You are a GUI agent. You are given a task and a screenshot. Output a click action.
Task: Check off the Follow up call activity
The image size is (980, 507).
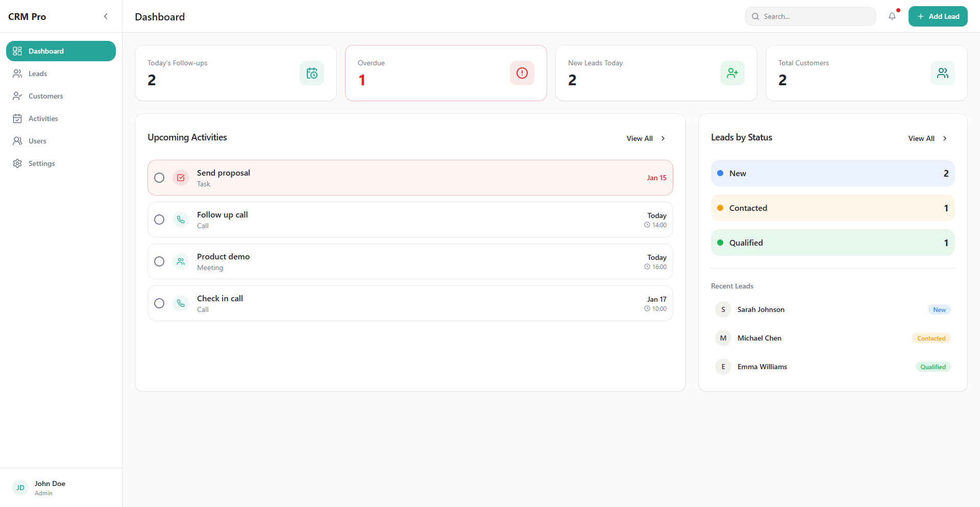(159, 220)
